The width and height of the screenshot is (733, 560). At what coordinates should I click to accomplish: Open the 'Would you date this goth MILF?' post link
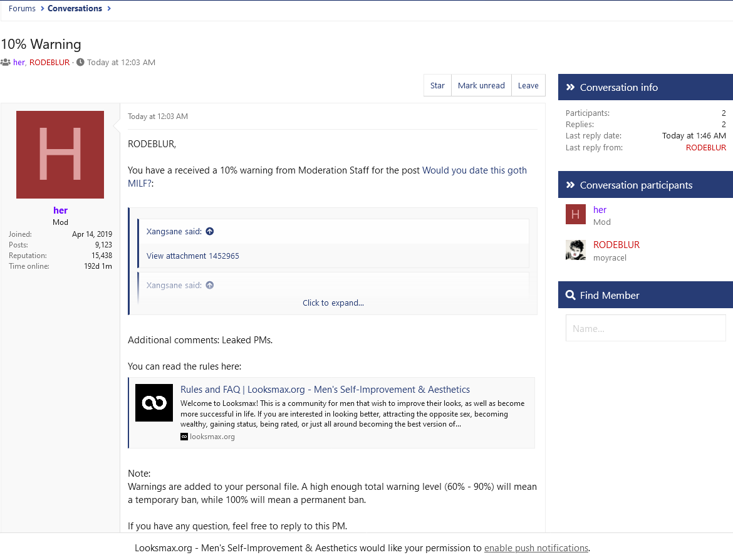[327, 177]
